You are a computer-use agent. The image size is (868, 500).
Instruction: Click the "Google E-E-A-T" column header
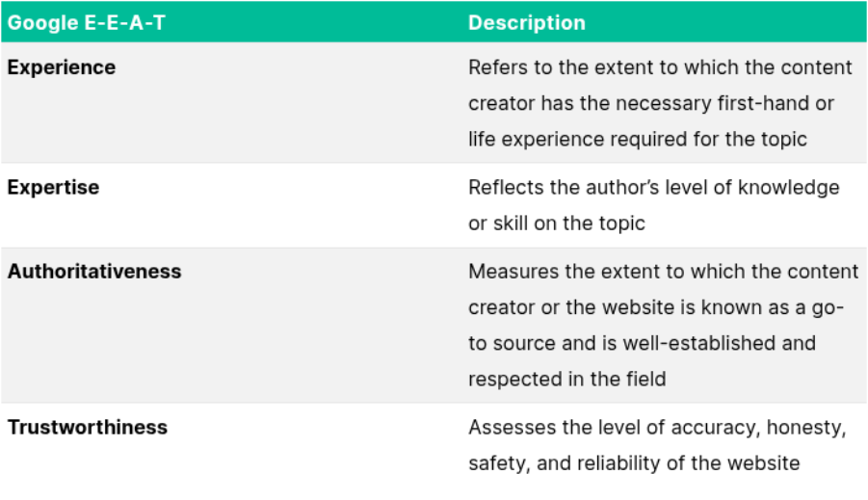pos(86,23)
